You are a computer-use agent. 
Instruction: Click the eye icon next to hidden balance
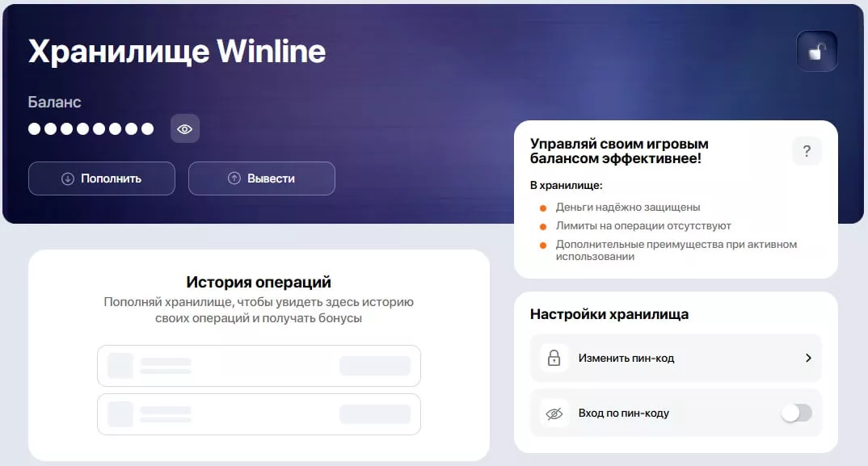(184, 128)
